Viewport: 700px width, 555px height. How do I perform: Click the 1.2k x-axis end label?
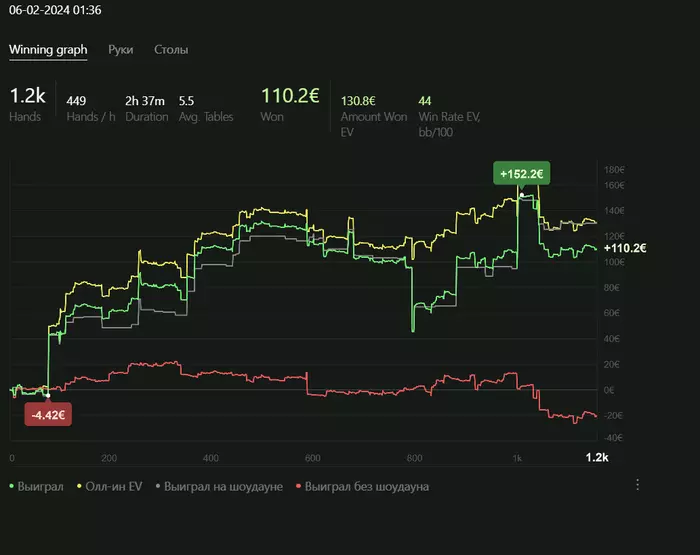pos(597,457)
